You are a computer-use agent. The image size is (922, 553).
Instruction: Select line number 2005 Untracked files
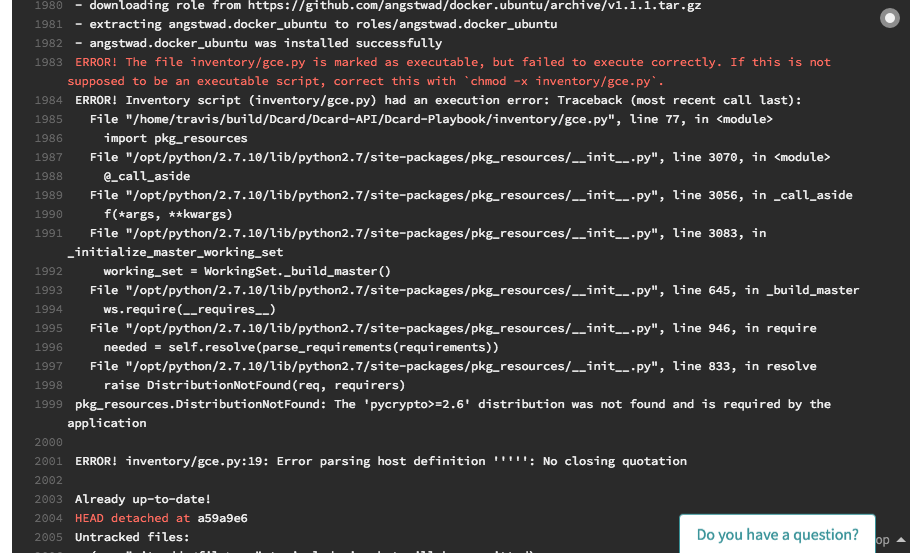point(48,537)
